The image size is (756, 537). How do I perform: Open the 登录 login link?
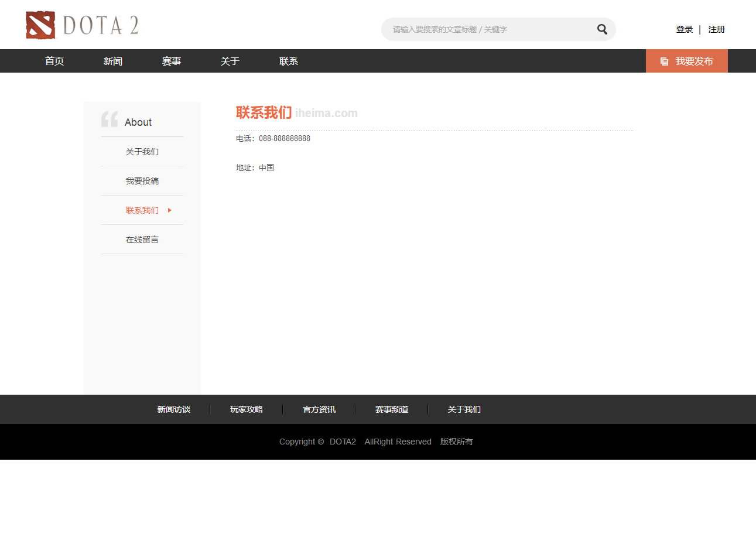tap(684, 29)
